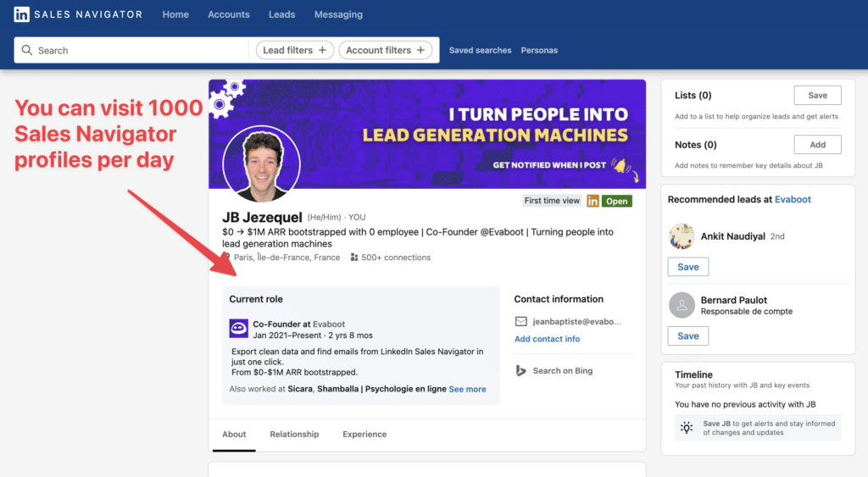Open Ankit Naudiyal's name link
The height and width of the screenshot is (477, 868).
[x=733, y=236]
